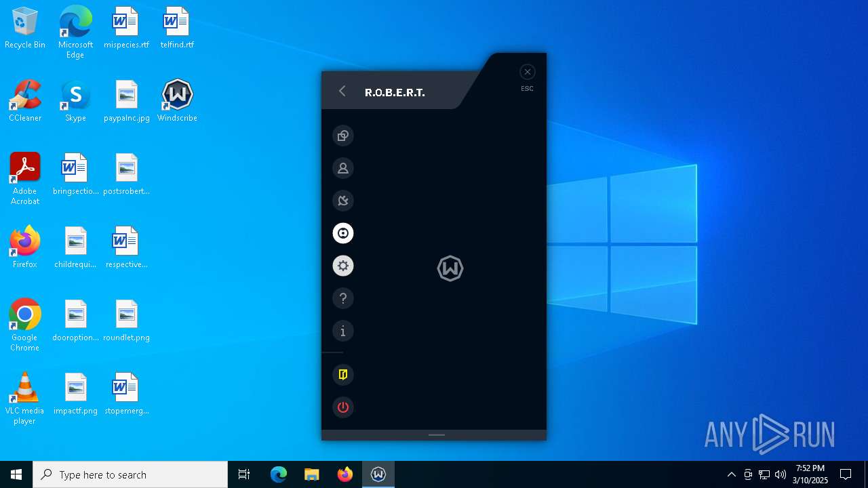Select telfind.rtf file on desktop

(177, 28)
